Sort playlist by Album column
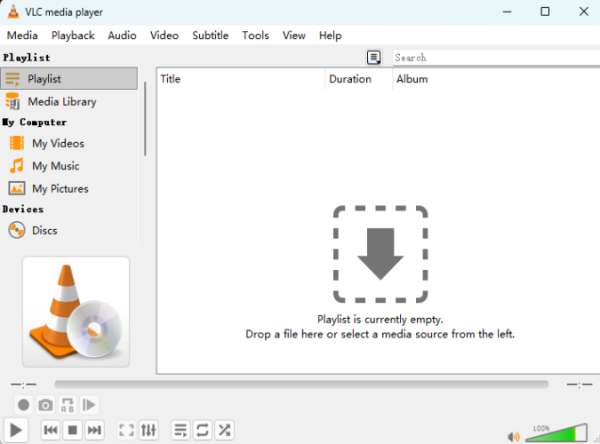The image size is (600, 444). pyautogui.click(x=496, y=79)
